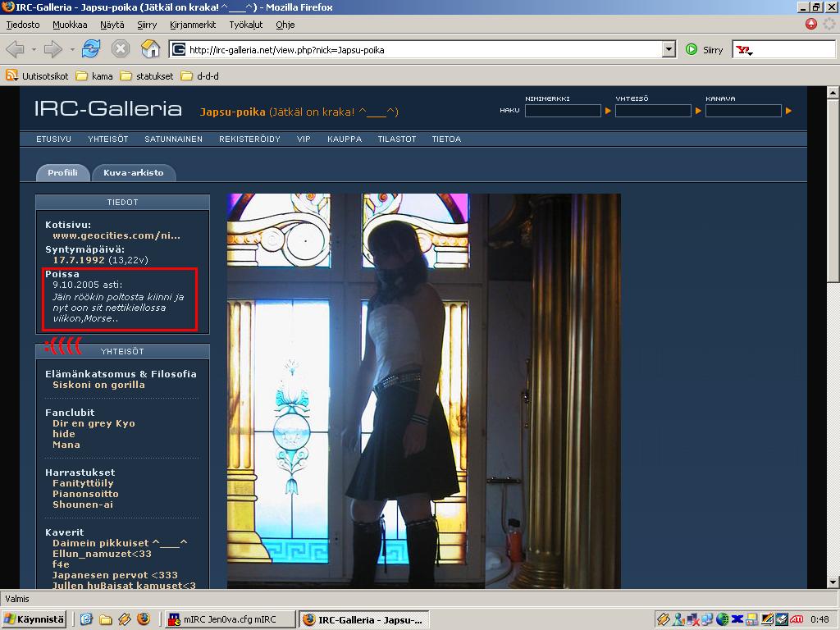Viewport: 840px width, 630px height.
Task: Open the kama bookmarks folder
Action: (x=95, y=76)
